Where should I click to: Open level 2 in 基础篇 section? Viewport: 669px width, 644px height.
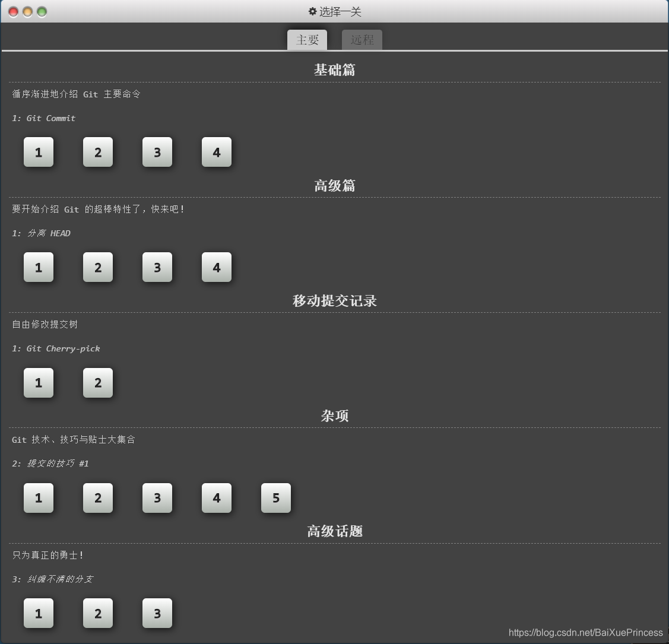point(98,152)
